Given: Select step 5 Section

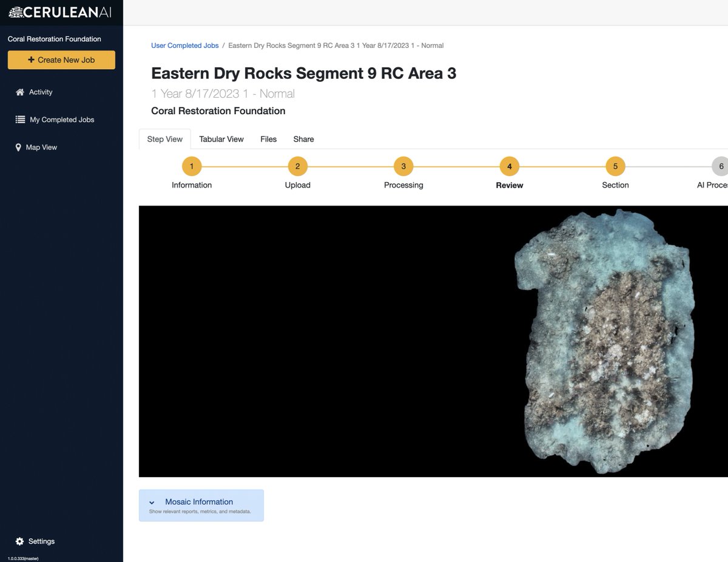Looking at the screenshot, I should coord(615,166).
